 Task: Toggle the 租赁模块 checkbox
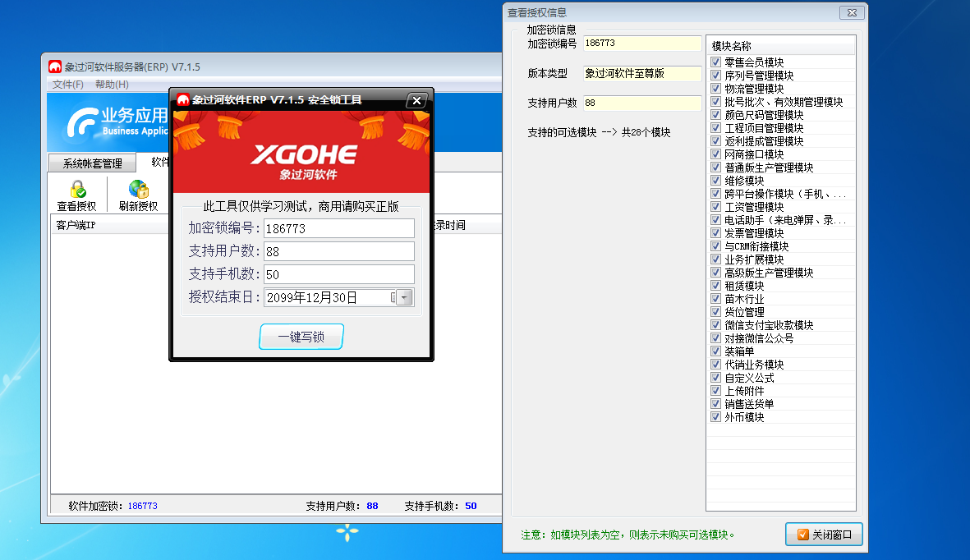tap(715, 286)
